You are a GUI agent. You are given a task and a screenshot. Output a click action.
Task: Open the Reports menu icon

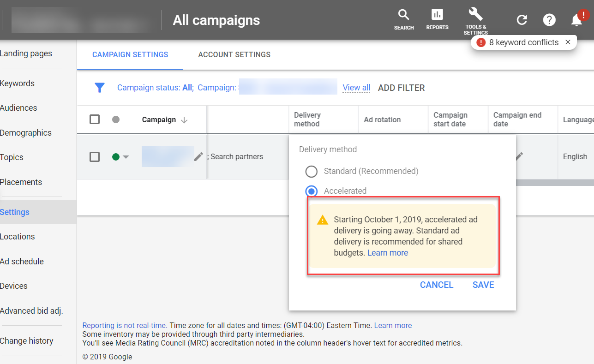437,20
